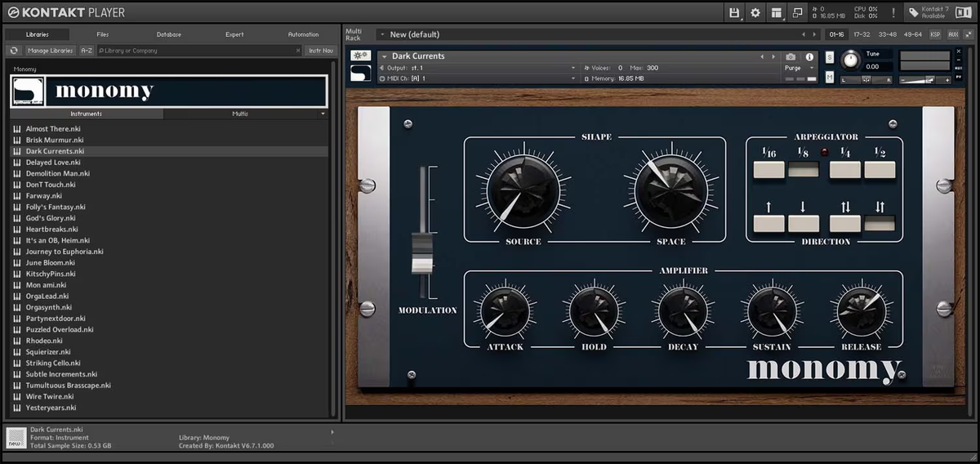Enable the 1/2 arpeggiator rate
Image resolution: width=980 pixels, height=464 pixels.
point(880,170)
